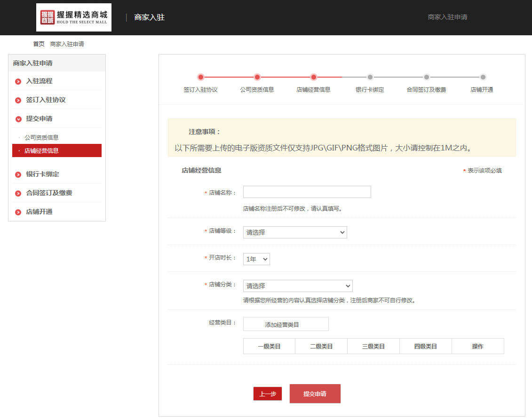Click the arrow icon beside 入驻流程

pyautogui.click(x=18, y=81)
